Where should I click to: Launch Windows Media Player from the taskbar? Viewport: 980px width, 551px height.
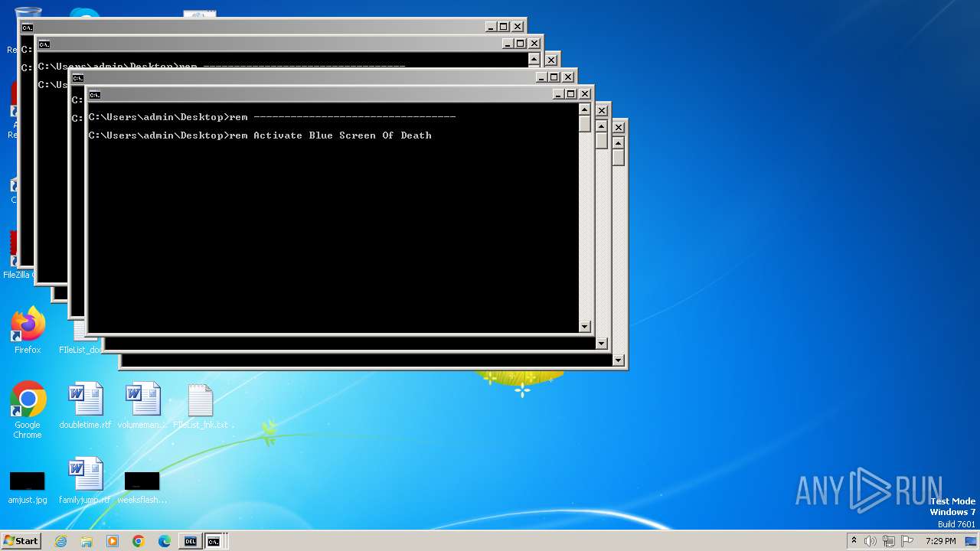coord(113,541)
